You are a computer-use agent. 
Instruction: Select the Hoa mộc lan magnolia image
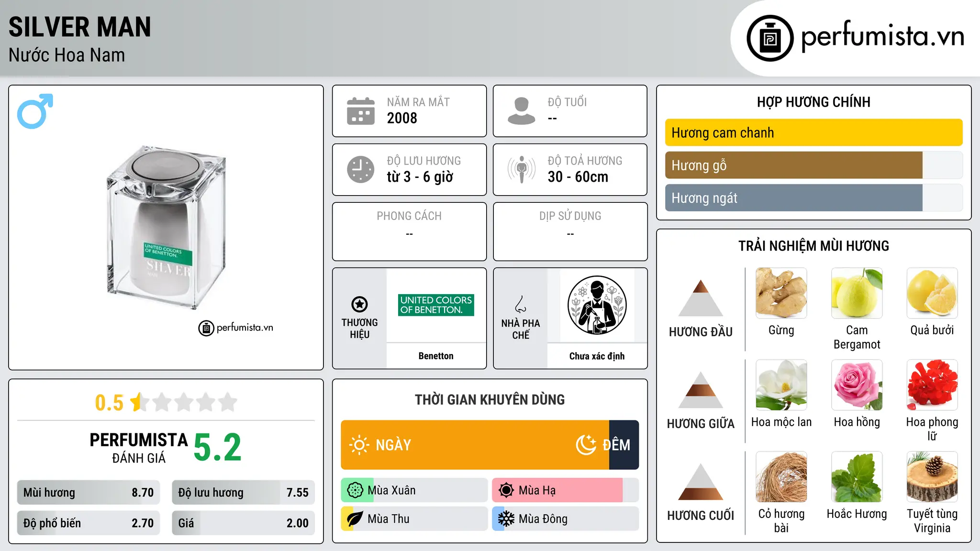(x=781, y=385)
